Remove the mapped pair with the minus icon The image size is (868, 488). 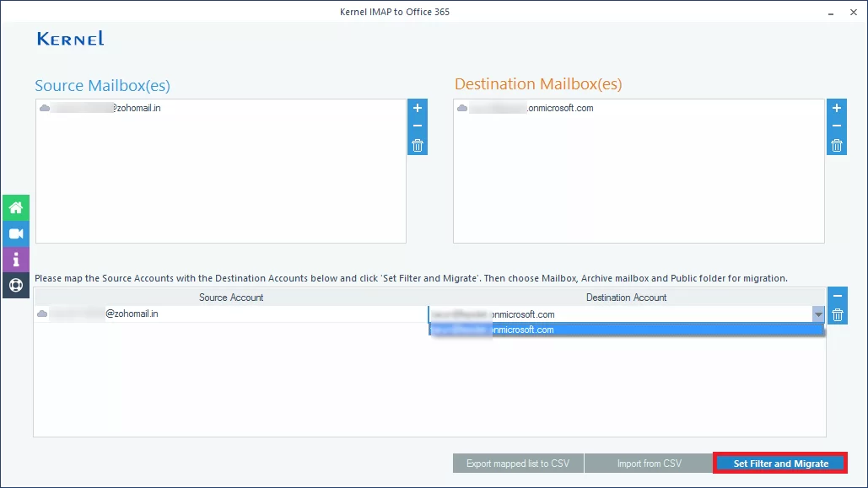[x=836, y=295]
